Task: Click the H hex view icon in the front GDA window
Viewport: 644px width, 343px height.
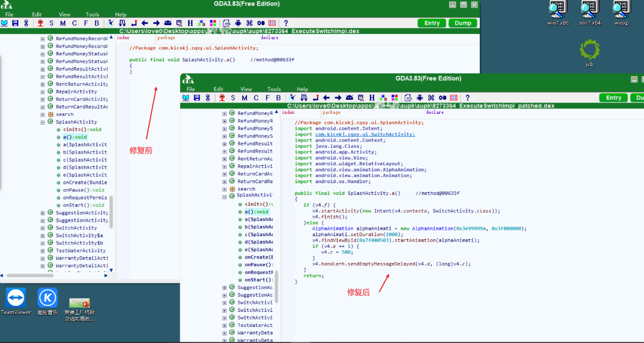Action: coord(372,98)
